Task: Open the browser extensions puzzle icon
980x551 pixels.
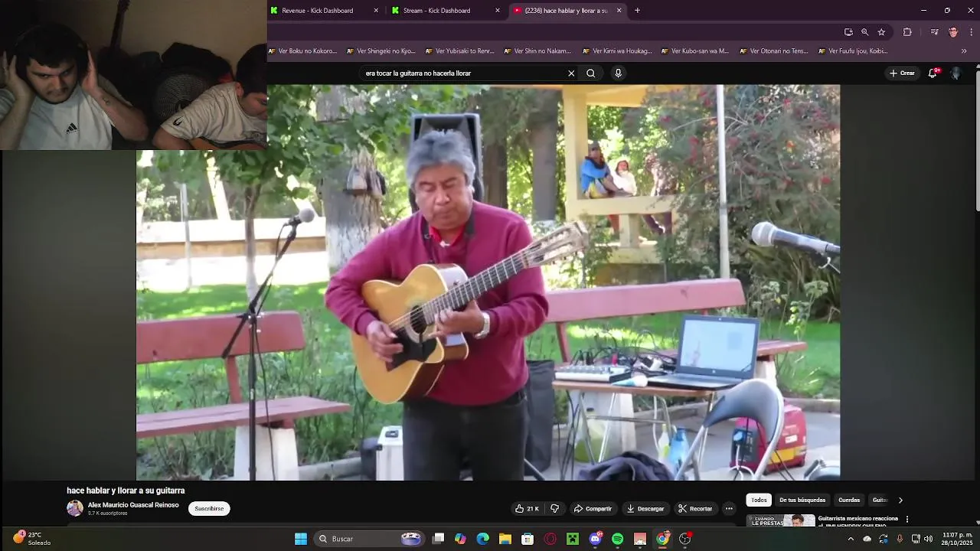Action: (907, 32)
